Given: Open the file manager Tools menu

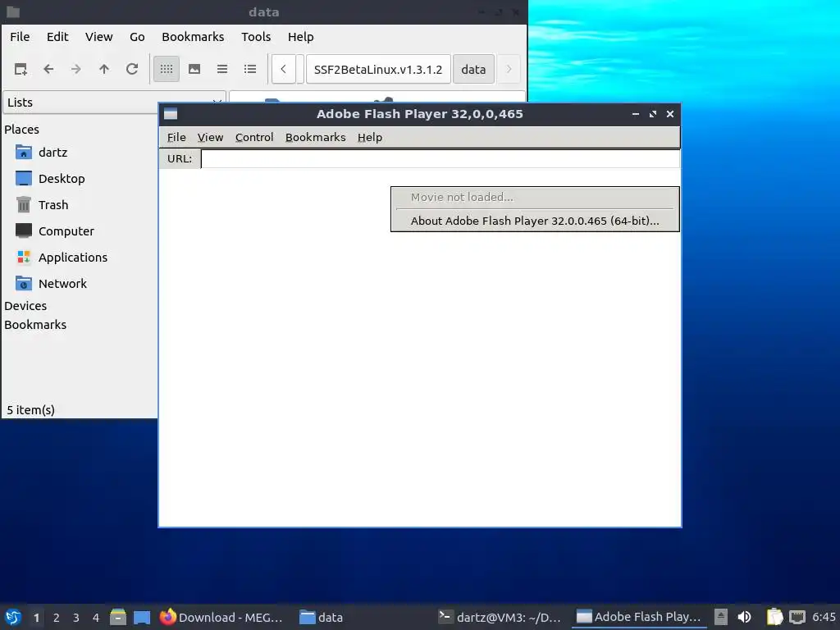Looking at the screenshot, I should click(256, 37).
